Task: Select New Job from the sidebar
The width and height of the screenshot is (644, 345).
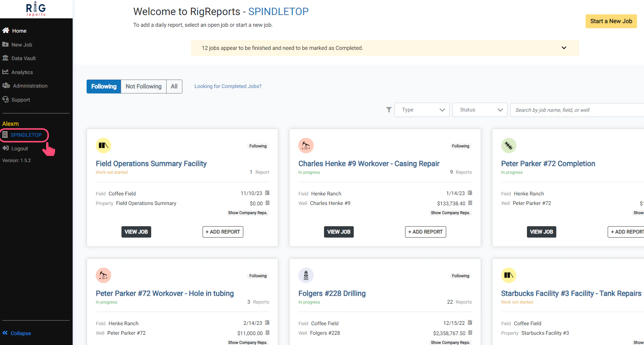Action: (x=21, y=44)
